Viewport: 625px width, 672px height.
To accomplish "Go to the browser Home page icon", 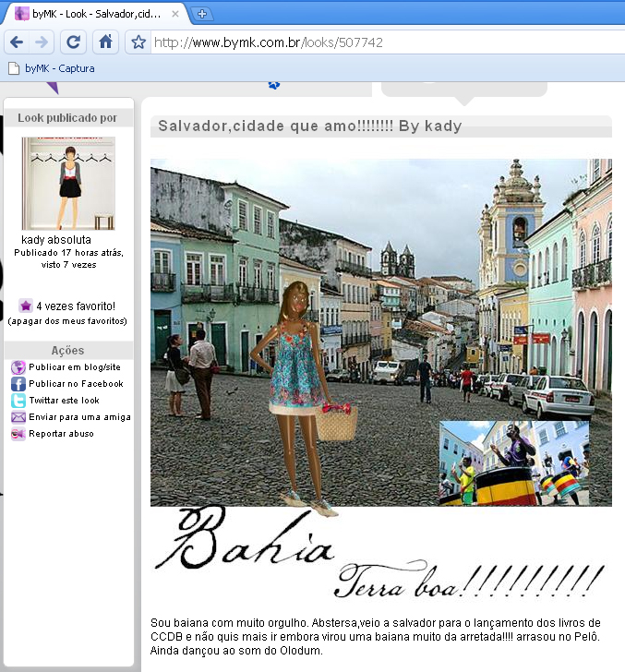I will (106, 42).
